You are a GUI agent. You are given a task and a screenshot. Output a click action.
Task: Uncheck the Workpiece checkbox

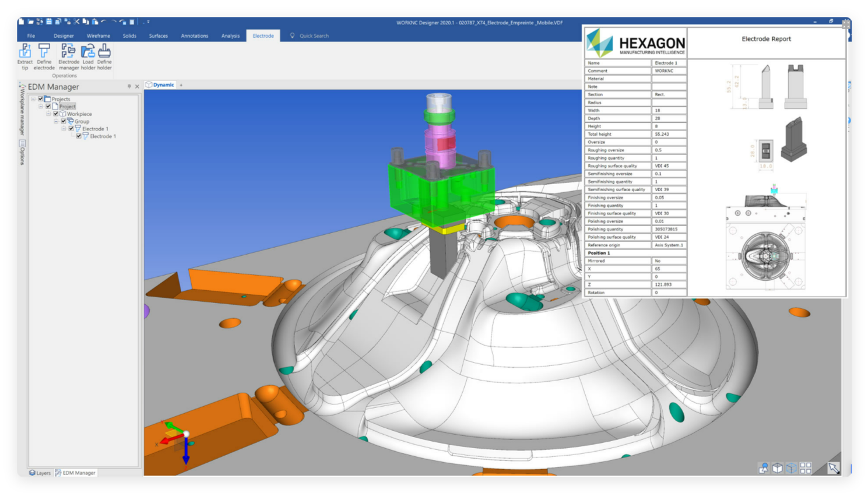pyautogui.click(x=56, y=114)
